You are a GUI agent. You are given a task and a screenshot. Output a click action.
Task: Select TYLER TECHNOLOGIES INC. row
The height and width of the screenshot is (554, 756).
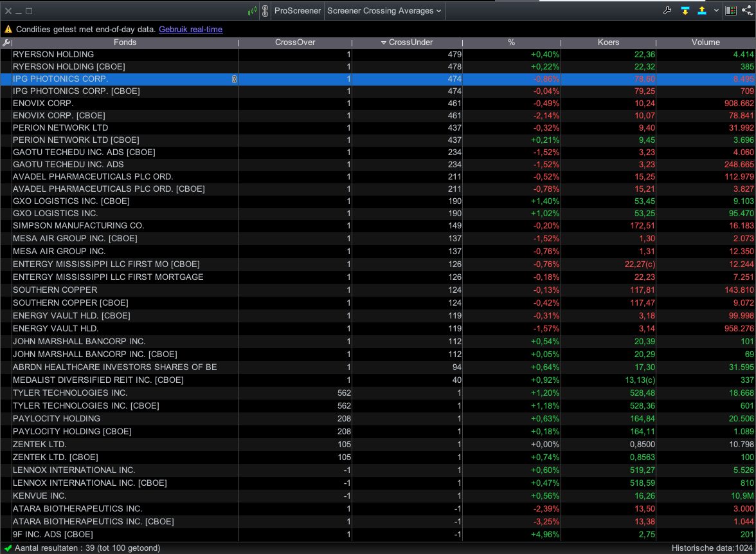378,393
